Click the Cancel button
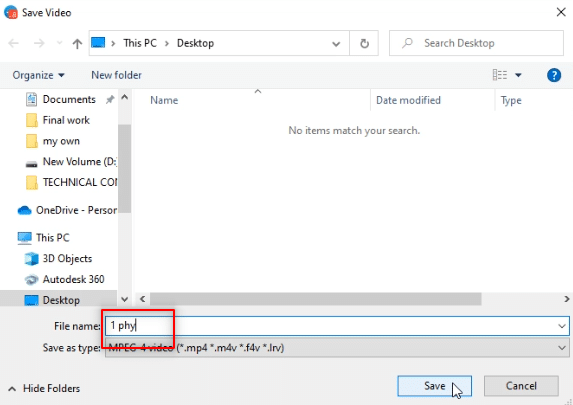Viewport: 573px width, 405px height. pyautogui.click(x=521, y=386)
